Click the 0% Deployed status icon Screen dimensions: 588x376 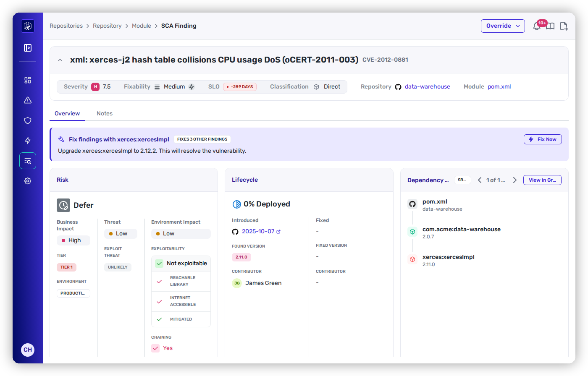(236, 204)
